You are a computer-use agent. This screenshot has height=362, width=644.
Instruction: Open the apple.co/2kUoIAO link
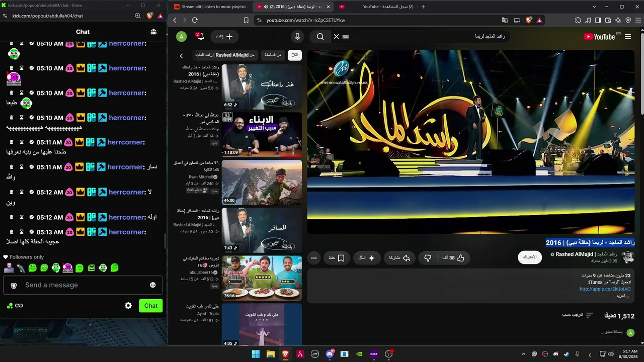pos(605,289)
